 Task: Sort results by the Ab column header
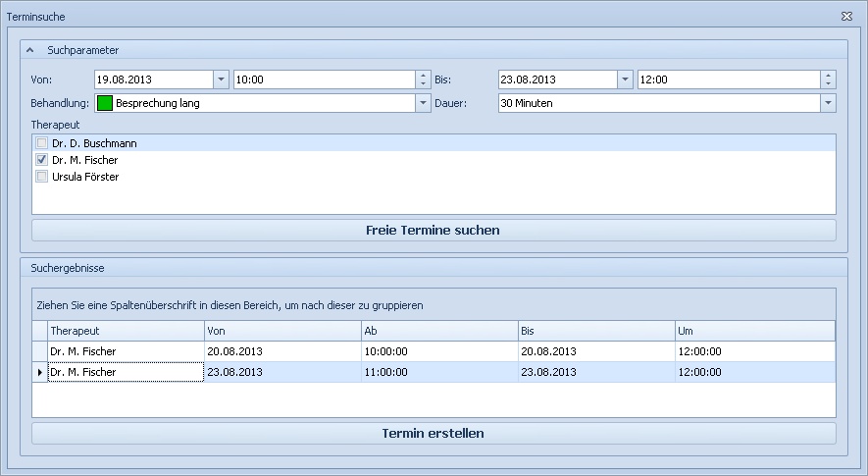tap(438, 331)
